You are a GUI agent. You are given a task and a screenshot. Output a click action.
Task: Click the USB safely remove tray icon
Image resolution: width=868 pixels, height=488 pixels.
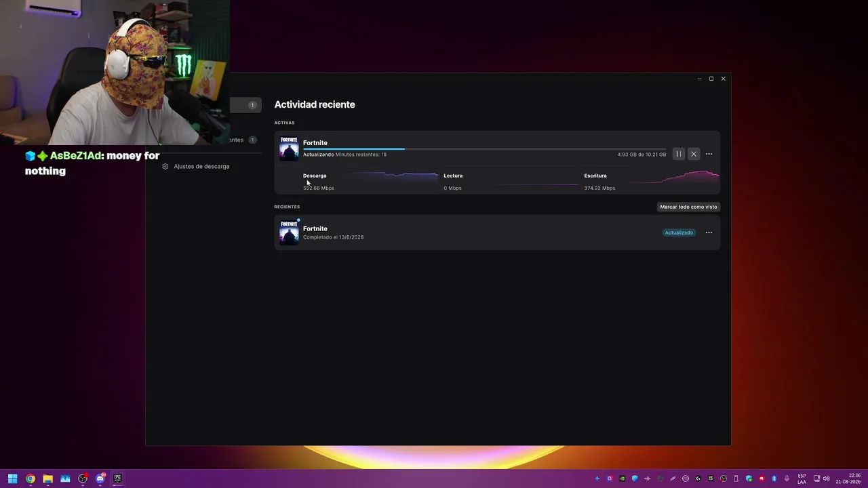point(736,479)
